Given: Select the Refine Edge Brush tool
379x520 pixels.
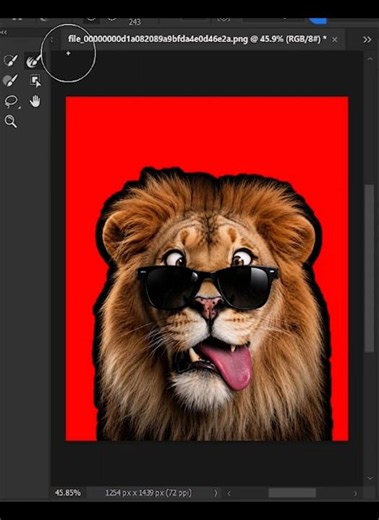Looking at the screenshot, I should coord(33,61).
